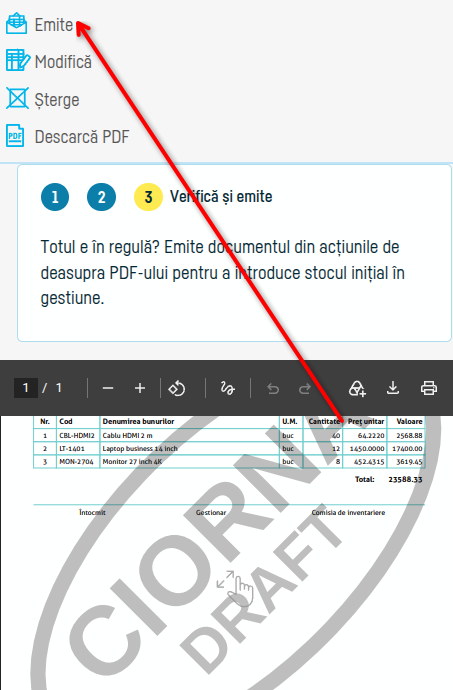Click code cell 'CBL-HDMI2'
Screen dimensions: 453x690
(x=77, y=436)
